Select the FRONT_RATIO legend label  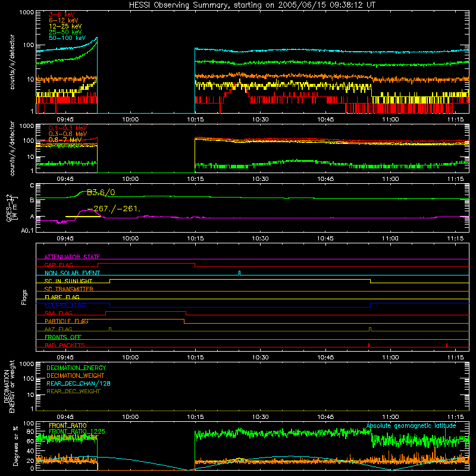coord(68,425)
